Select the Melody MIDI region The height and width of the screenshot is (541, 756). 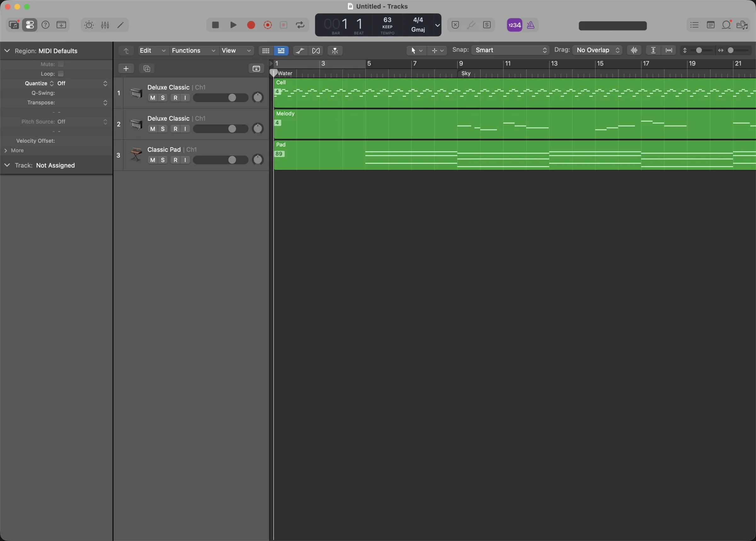click(514, 124)
